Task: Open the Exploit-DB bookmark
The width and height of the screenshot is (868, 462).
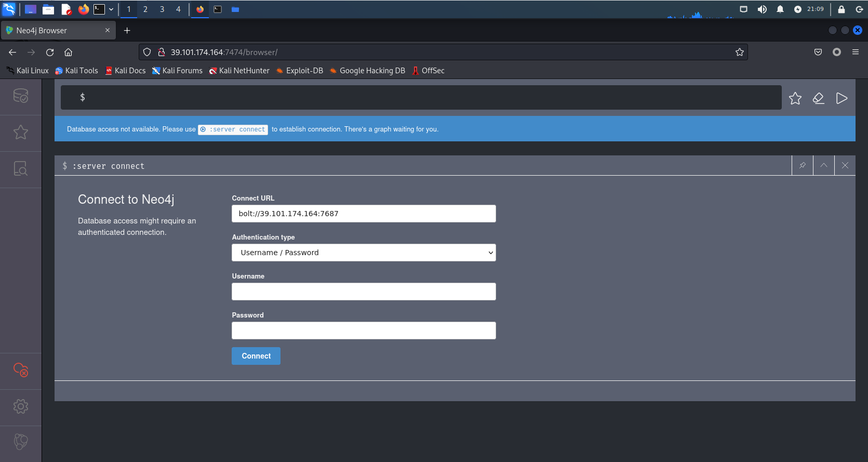Action: point(299,71)
